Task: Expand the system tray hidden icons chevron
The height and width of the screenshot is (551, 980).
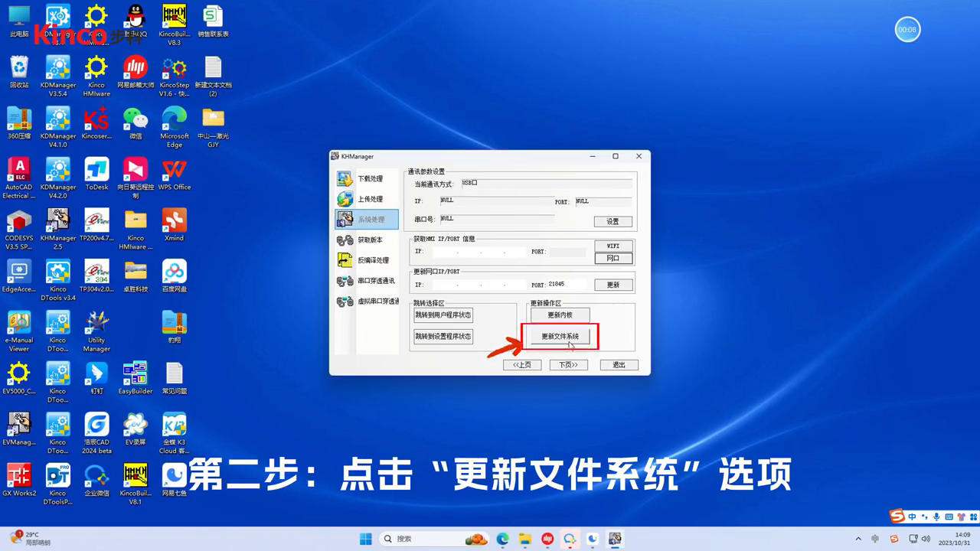Action: coord(858,539)
